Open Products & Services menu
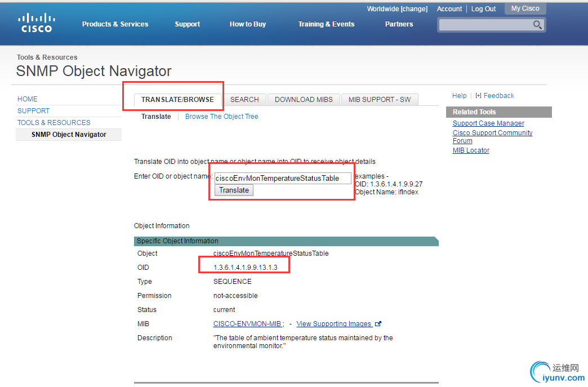 [x=115, y=24]
